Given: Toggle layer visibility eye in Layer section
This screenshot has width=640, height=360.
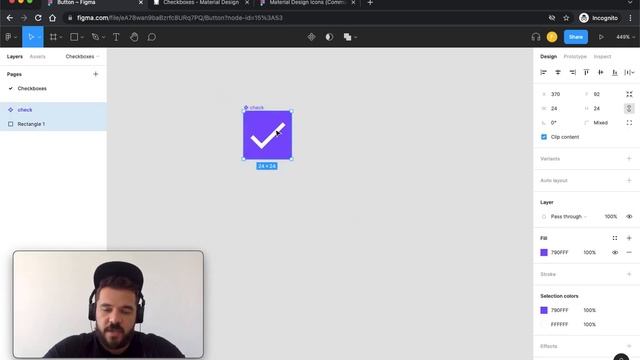Looking at the screenshot, I should pos(629,217).
